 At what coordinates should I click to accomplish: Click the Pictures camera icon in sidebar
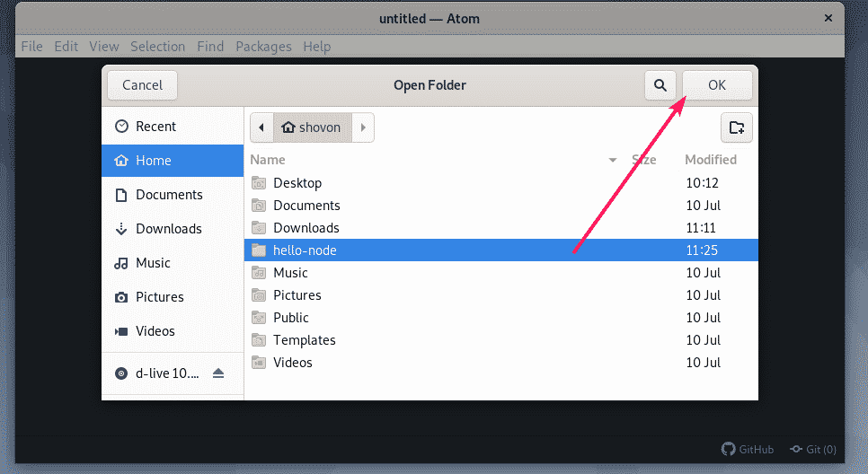(x=121, y=297)
